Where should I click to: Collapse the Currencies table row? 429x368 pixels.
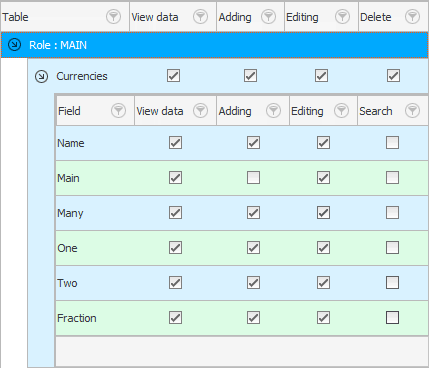pyautogui.click(x=41, y=76)
